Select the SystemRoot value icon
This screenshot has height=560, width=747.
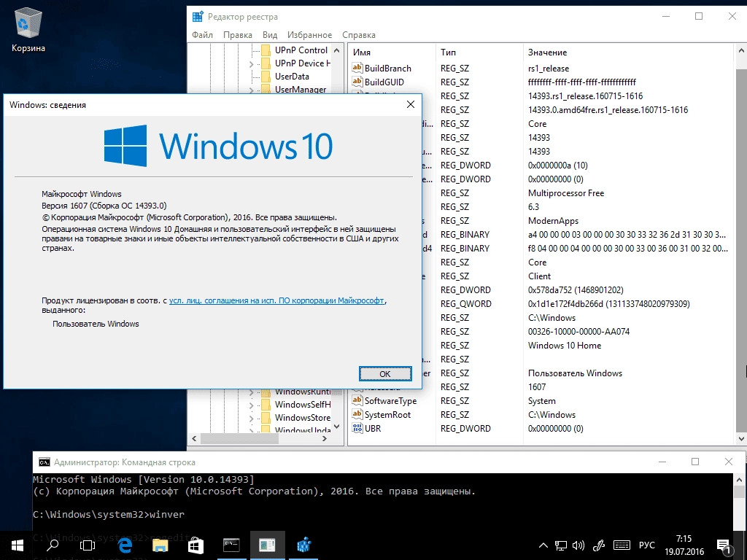click(x=357, y=414)
